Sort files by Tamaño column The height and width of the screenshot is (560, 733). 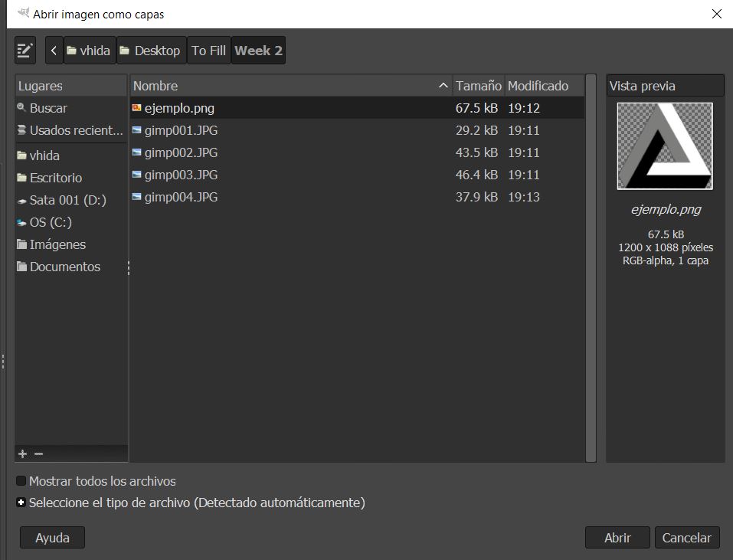coord(479,86)
